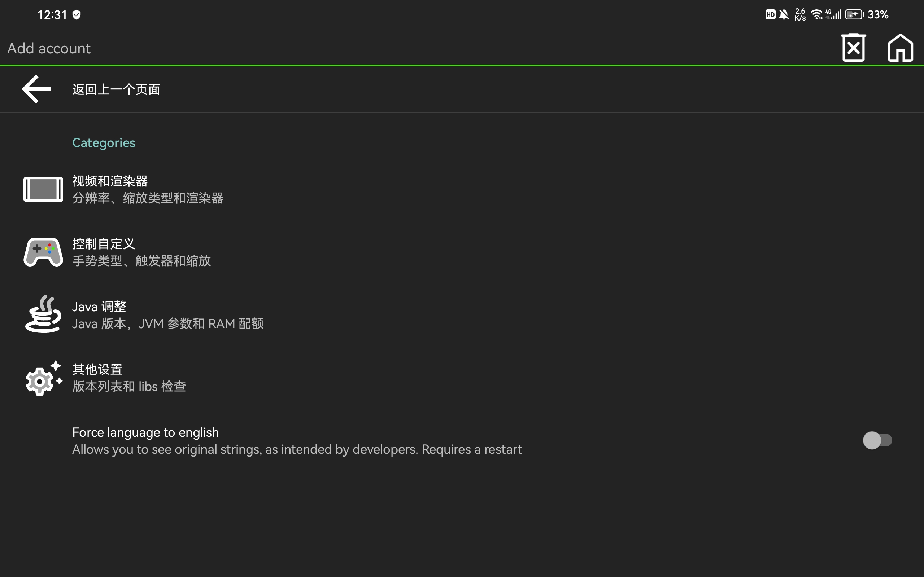
Task: Click the dismiss/close X icon
Action: point(854,47)
